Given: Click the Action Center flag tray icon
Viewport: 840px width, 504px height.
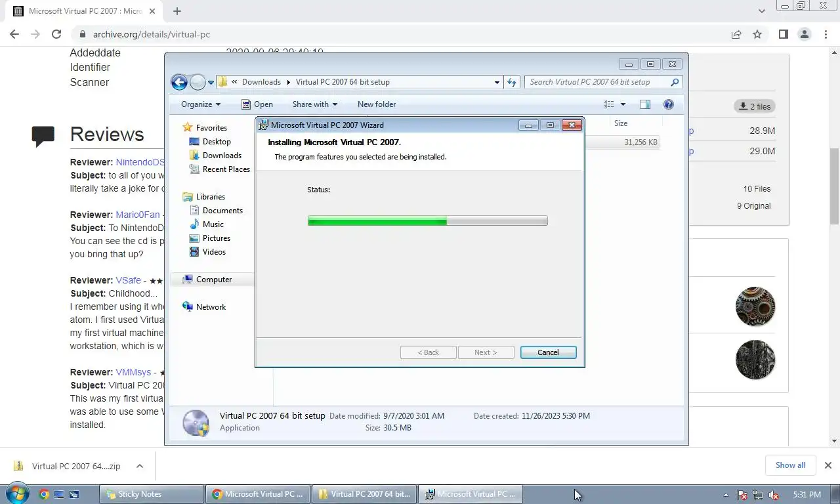Looking at the screenshot, I should pyautogui.click(x=742, y=495).
